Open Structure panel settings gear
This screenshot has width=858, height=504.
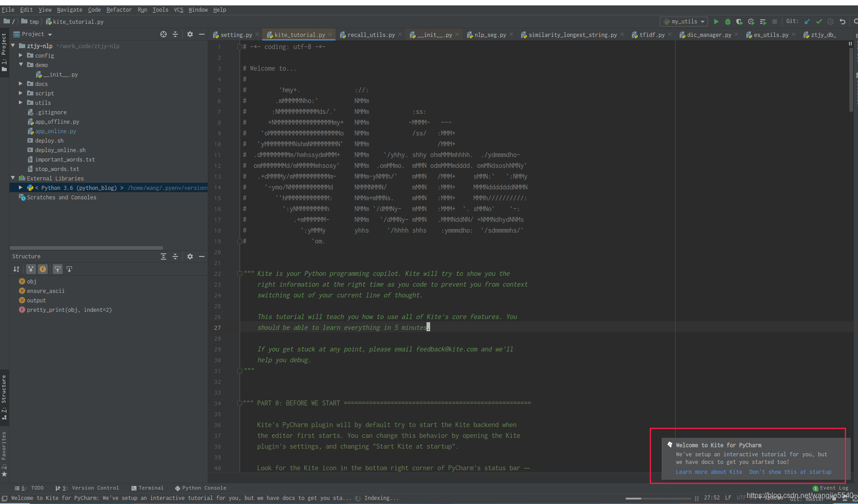pos(190,256)
